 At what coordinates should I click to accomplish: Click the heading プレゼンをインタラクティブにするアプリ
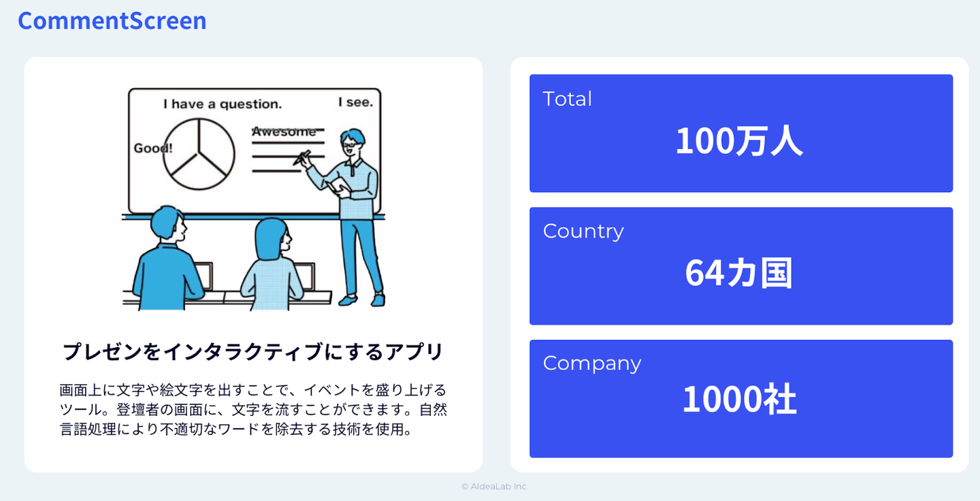point(253,352)
